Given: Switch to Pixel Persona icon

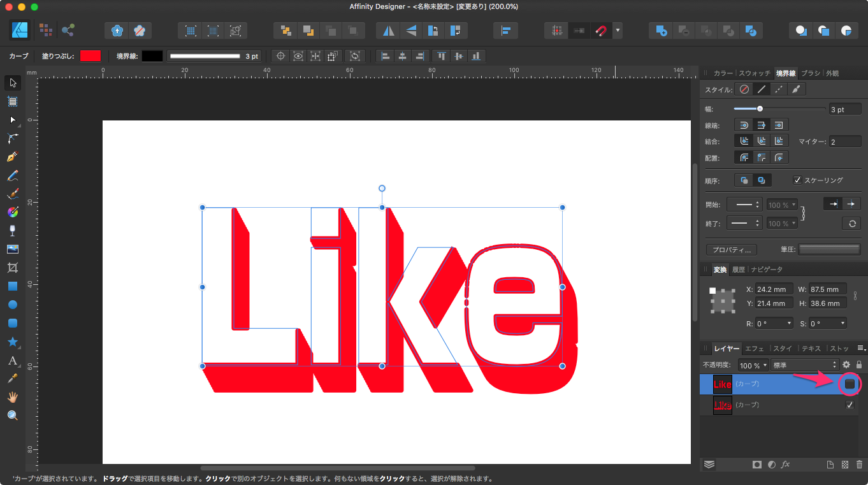Looking at the screenshot, I should pos(45,30).
